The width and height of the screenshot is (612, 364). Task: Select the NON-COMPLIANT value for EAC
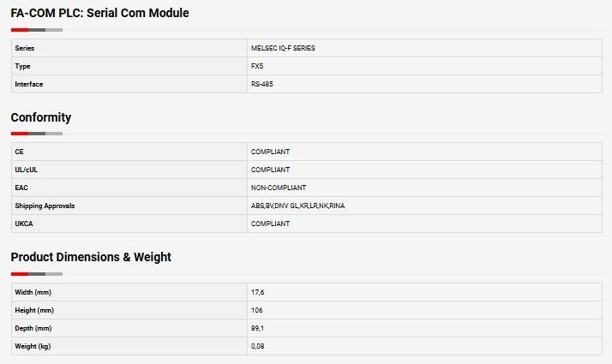[x=279, y=188]
